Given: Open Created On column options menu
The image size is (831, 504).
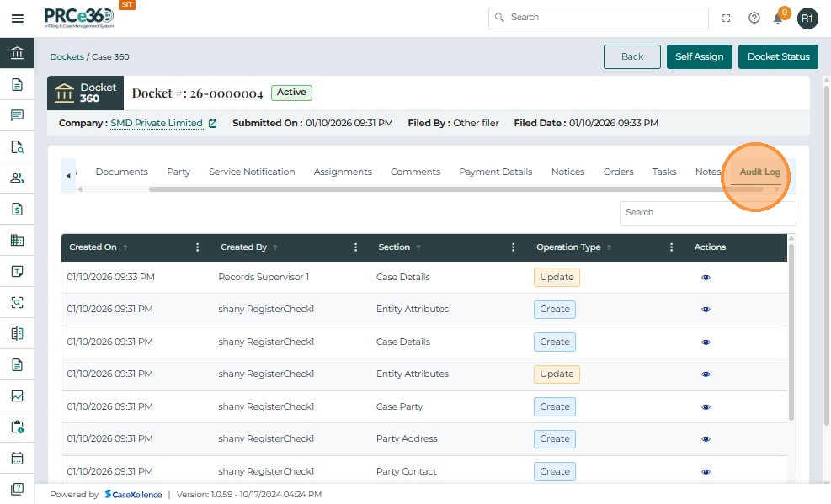Looking at the screenshot, I should 198,247.
